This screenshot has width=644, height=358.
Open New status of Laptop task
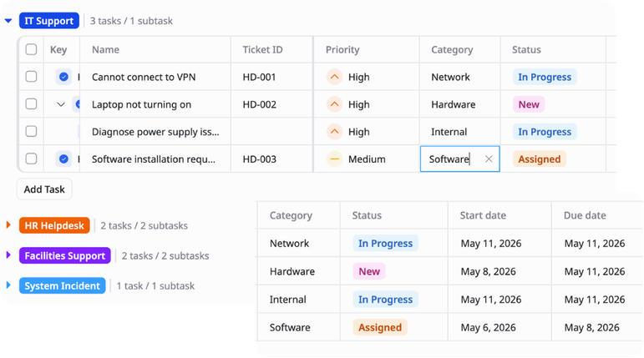point(529,104)
